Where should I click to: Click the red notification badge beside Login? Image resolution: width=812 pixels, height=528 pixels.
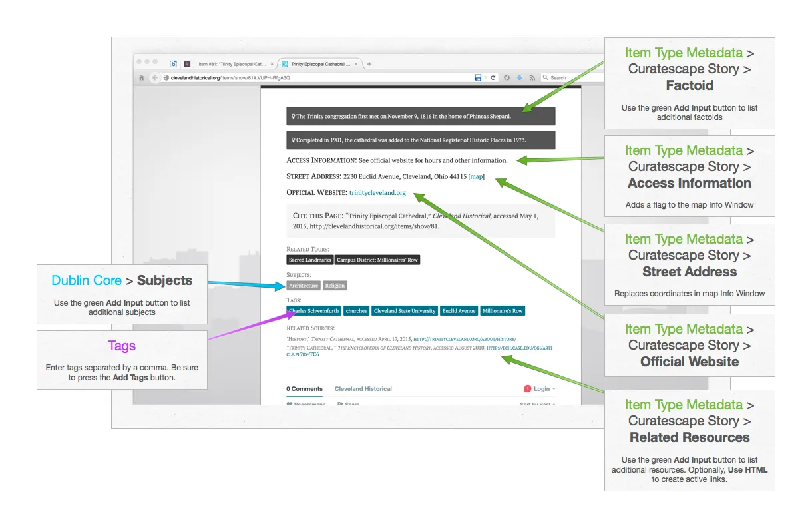pos(527,389)
